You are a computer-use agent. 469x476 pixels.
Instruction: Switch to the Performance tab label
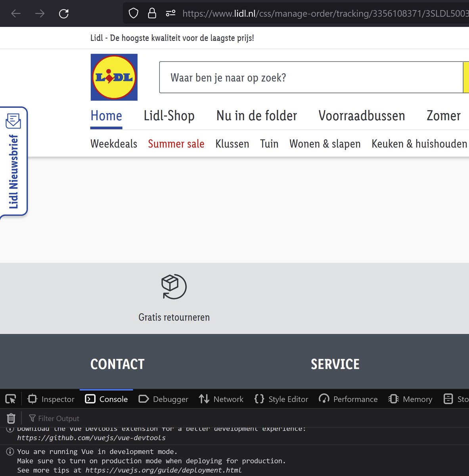[355, 399]
